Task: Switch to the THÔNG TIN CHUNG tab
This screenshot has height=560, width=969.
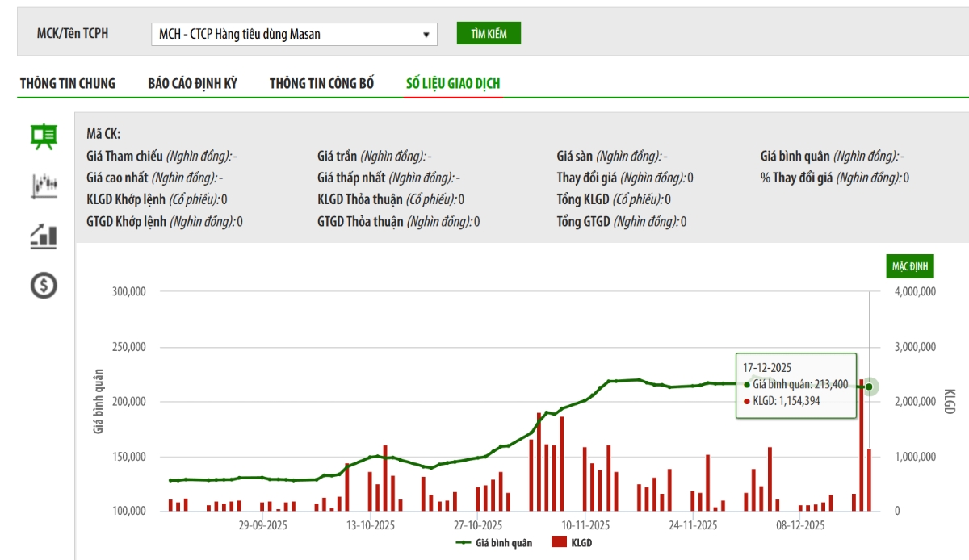Action: click(68, 83)
